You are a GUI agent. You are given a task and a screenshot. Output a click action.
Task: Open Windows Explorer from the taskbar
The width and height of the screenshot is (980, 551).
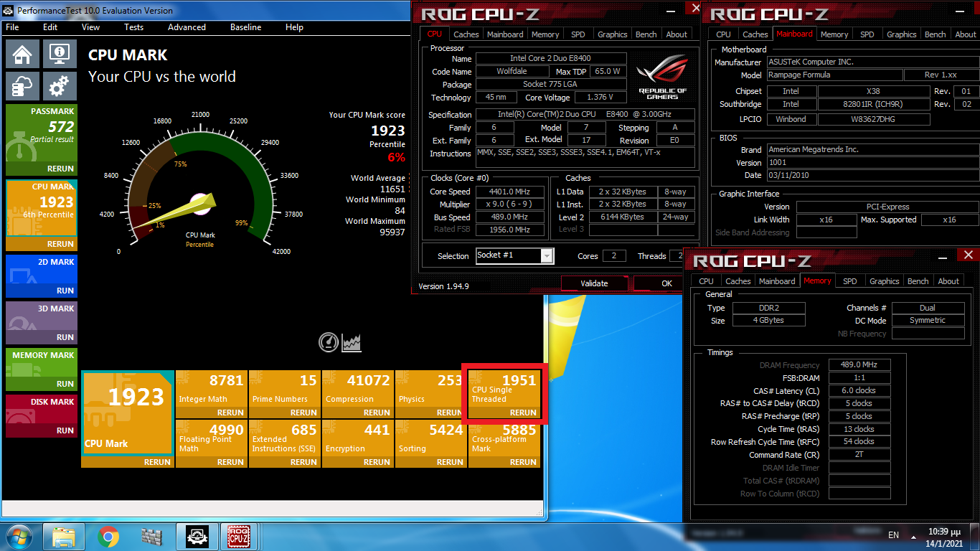[x=64, y=536]
